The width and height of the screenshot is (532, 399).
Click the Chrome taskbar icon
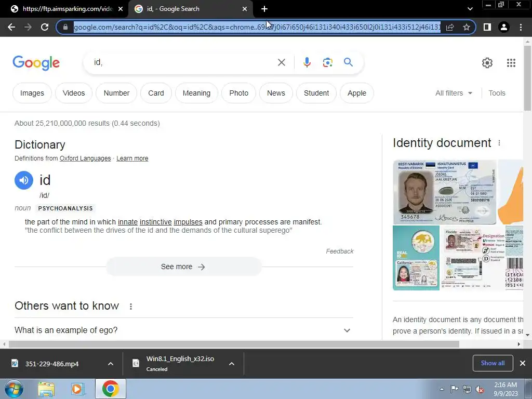(110, 389)
